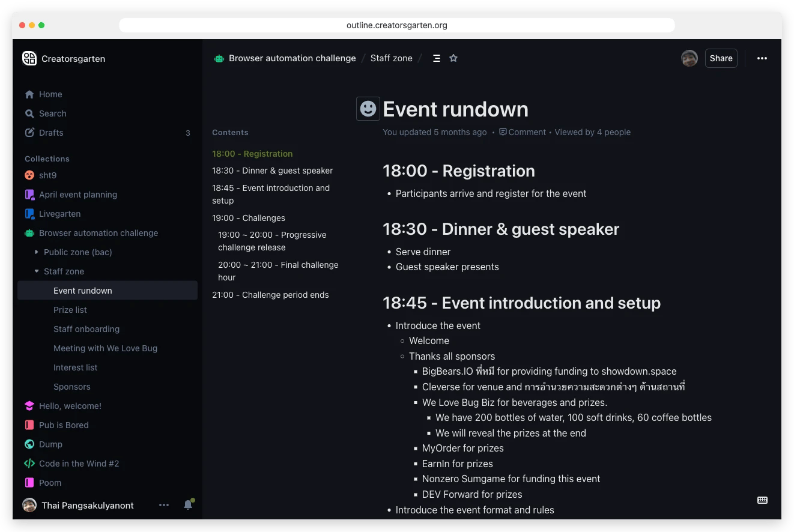Click the collaborator avatar near Share
Image resolution: width=794 pixels, height=532 pixels.
(689, 58)
